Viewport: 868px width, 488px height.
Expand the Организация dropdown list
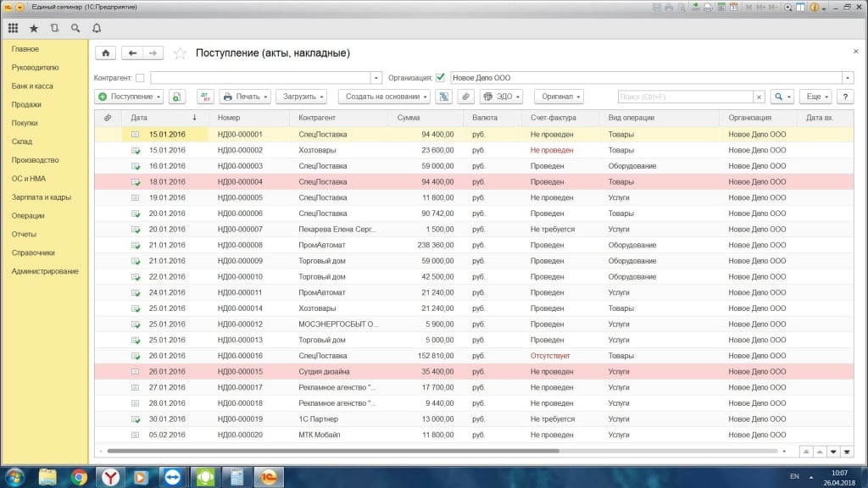coord(849,78)
